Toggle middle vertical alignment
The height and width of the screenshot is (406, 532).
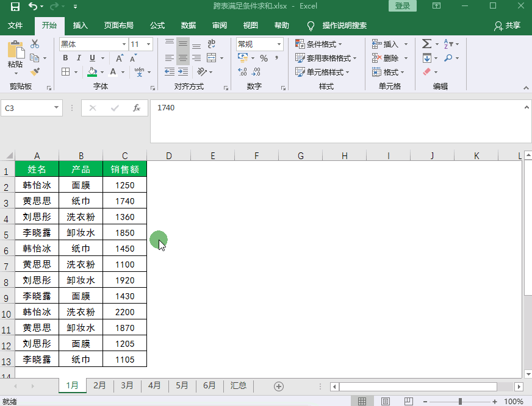(x=183, y=44)
